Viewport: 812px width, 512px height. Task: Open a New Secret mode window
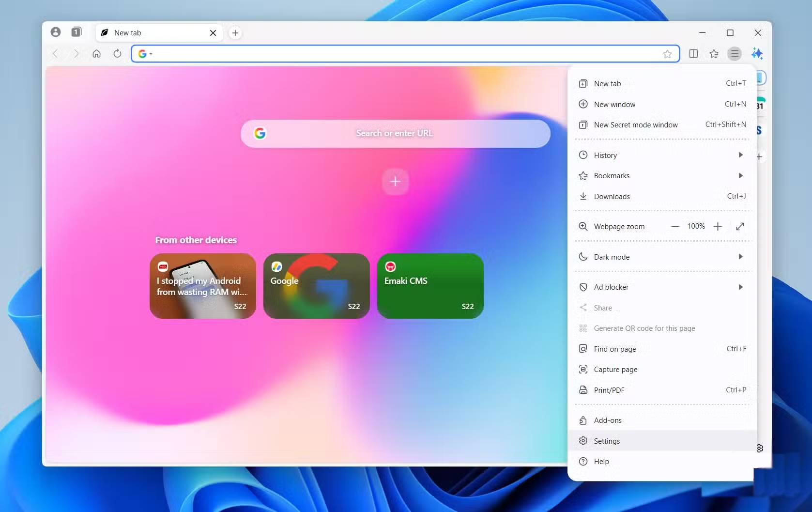point(662,125)
